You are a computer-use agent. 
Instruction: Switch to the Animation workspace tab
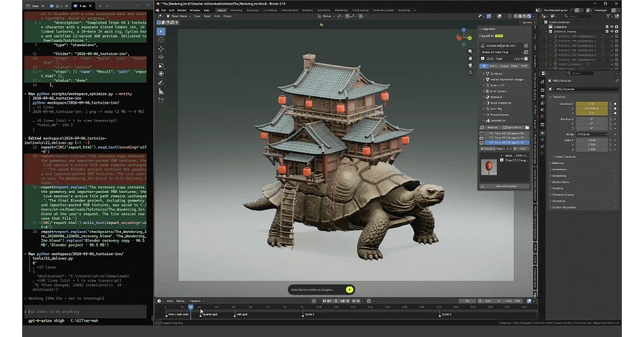click(x=323, y=10)
